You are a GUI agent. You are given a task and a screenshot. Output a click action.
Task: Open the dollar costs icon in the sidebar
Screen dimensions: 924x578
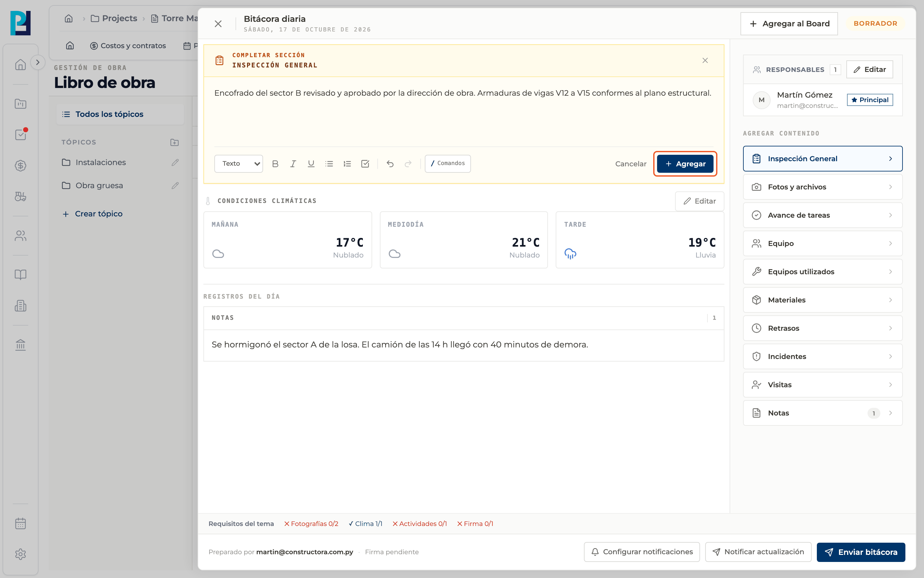point(21,166)
